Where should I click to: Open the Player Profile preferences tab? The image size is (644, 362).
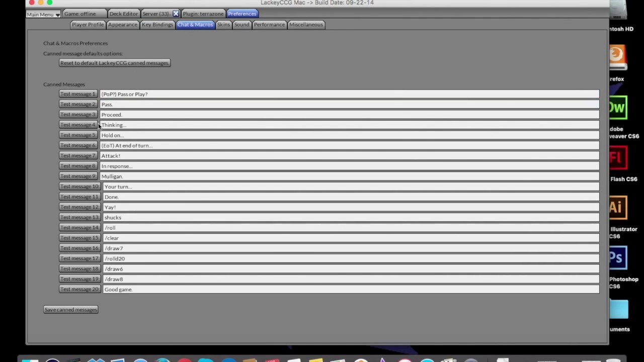click(88, 25)
